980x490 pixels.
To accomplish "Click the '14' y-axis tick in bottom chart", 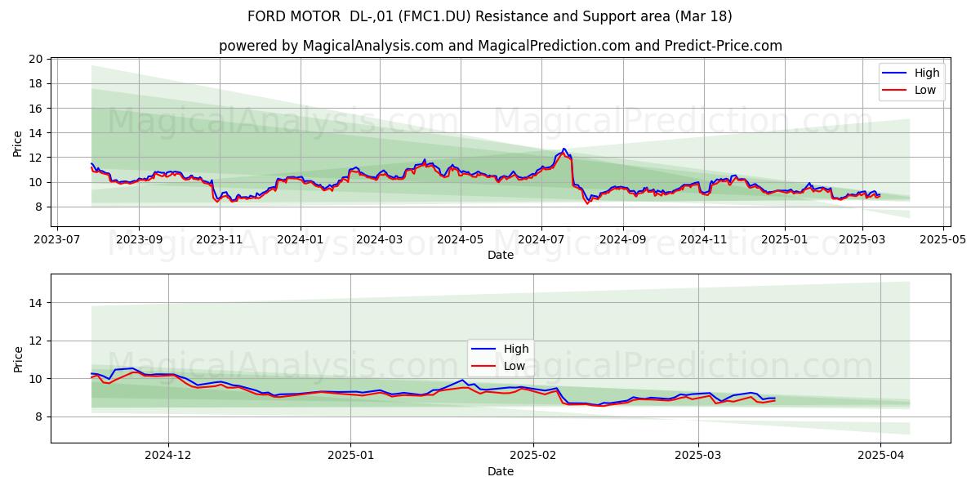I will pyautogui.click(x=36, y=303).
